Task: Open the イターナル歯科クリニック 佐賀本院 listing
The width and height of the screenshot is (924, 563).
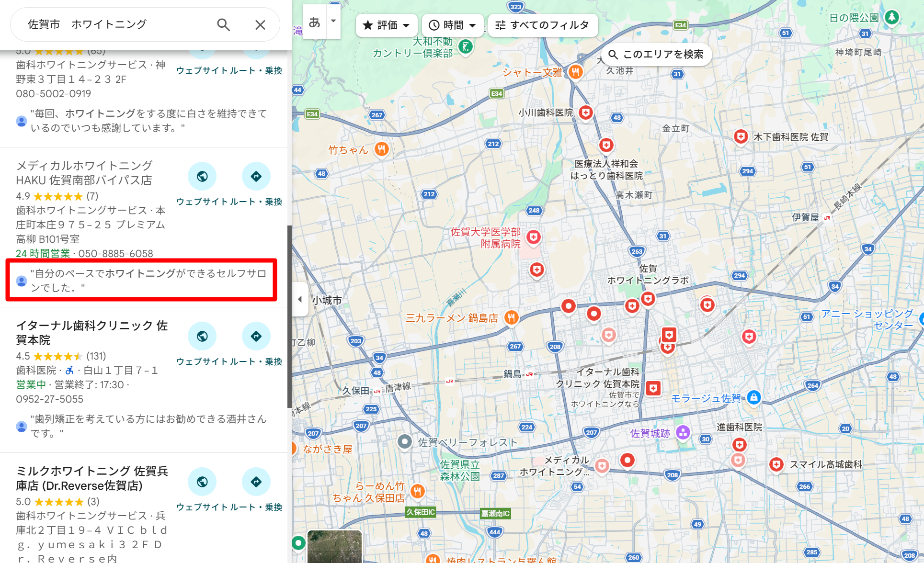Action: pos(92,333)
